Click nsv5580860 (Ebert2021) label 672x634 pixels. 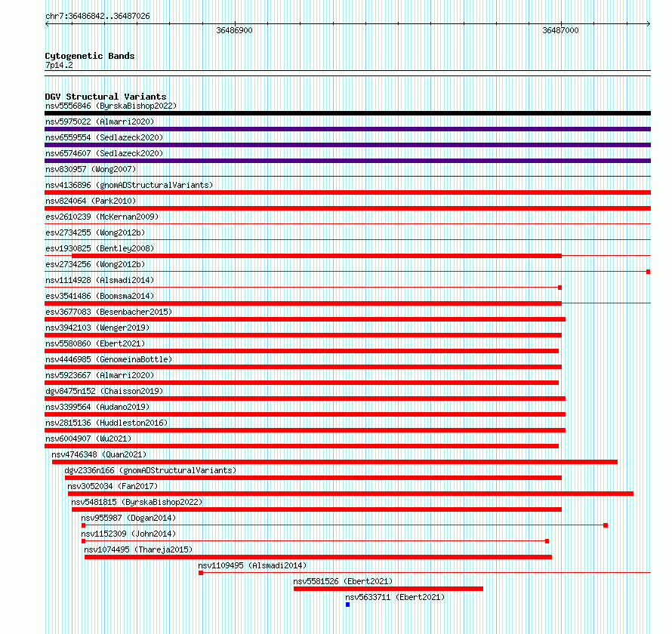point(95,343)
